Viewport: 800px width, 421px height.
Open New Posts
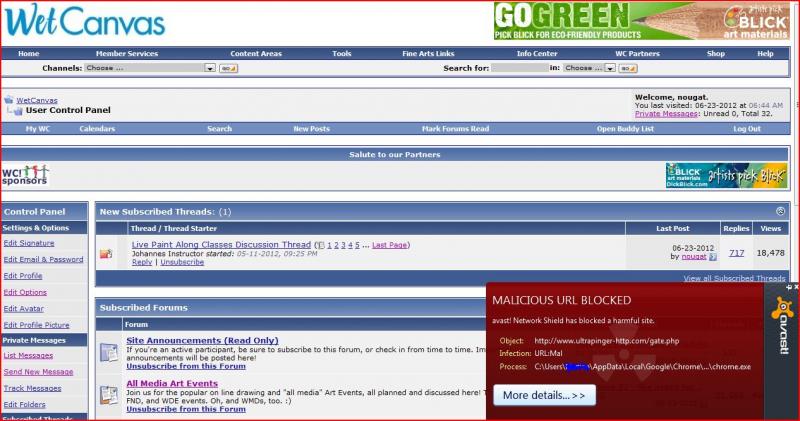[311, 129]
